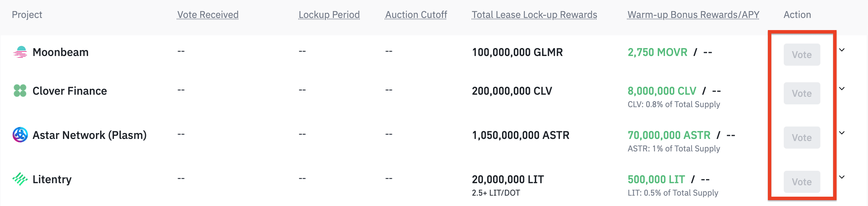The width and height of the screenshot is (868, 206).
Task: Click the Astar Network logo icon
Action: [x=20, y=135]
